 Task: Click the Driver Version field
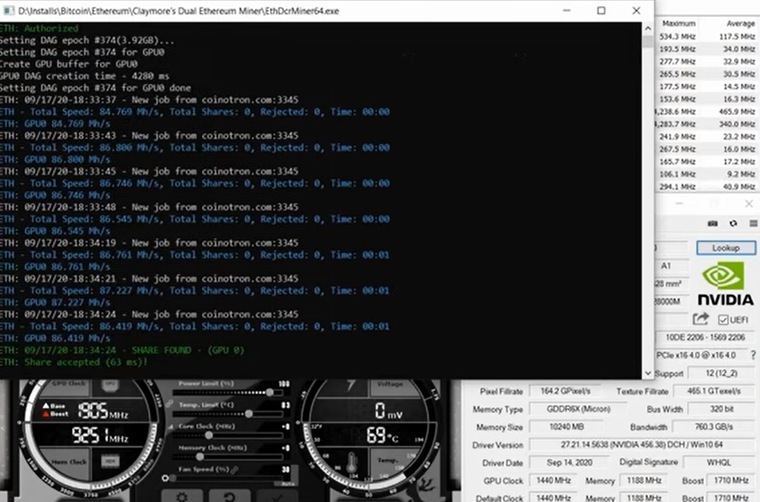coord(642,445)
